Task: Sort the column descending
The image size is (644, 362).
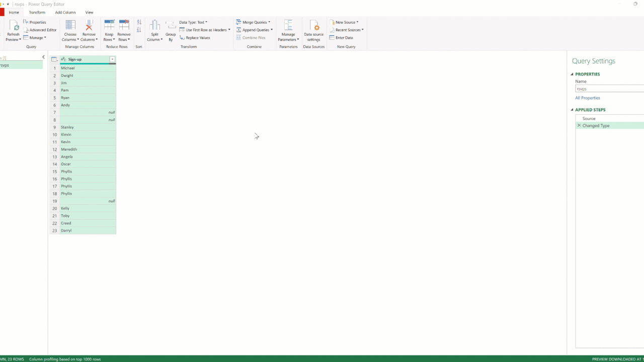Action: (x=139, y=30)
